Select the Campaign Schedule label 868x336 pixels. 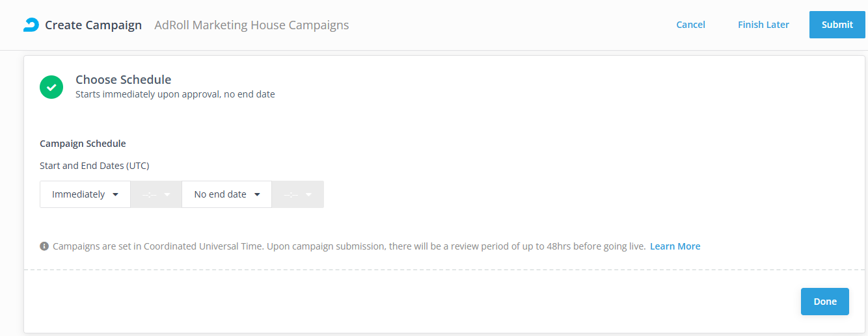[83, 144]
